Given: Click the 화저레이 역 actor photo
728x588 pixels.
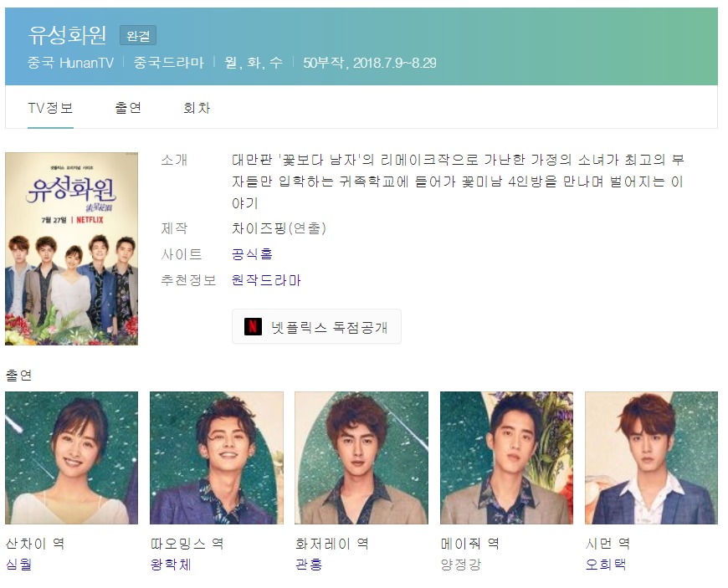Looking at the screenshot, I should [x=361, y=458].
